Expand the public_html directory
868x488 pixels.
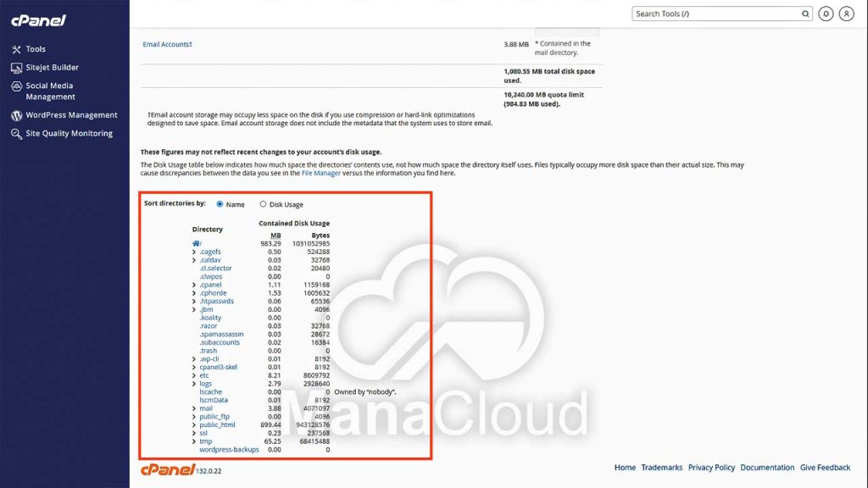194,425
